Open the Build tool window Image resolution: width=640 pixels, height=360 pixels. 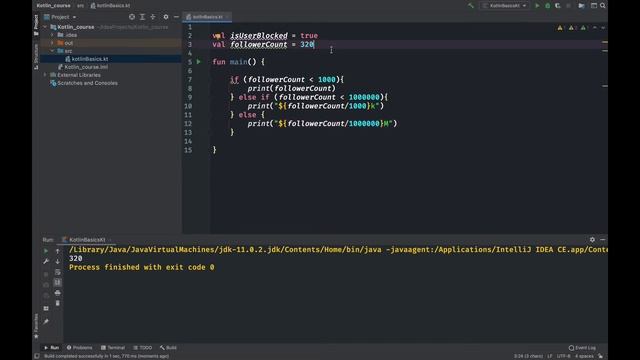[168, 348]
